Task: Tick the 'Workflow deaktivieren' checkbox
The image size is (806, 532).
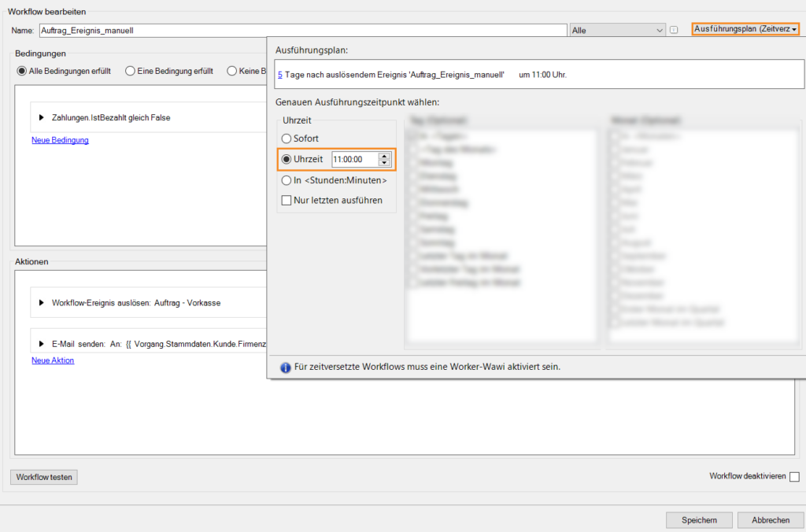Action: click(x=794, y=477)
